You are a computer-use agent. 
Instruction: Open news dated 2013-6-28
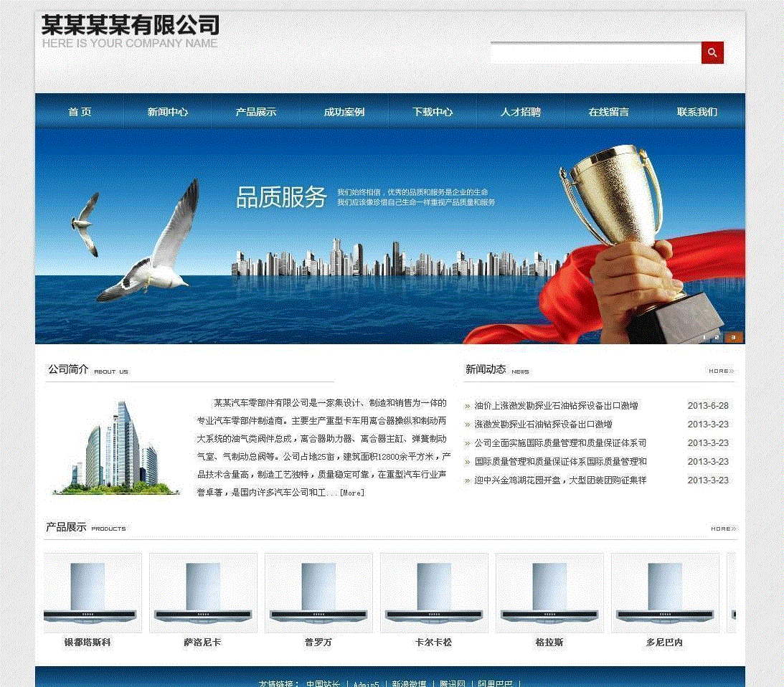click(556, 406)
